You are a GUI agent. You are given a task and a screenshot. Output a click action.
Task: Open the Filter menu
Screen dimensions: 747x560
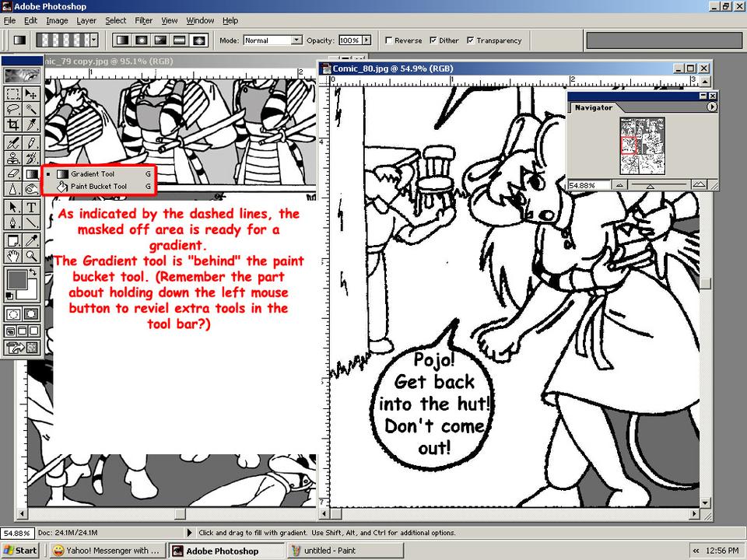(143, 20)
